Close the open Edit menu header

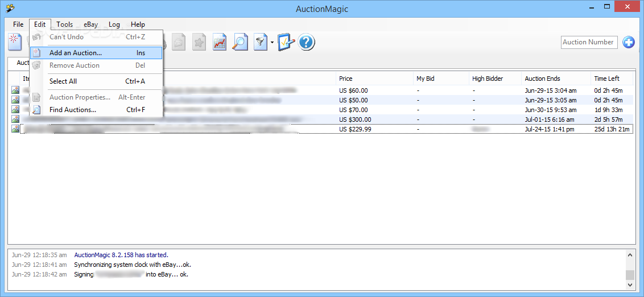[40, 24]
